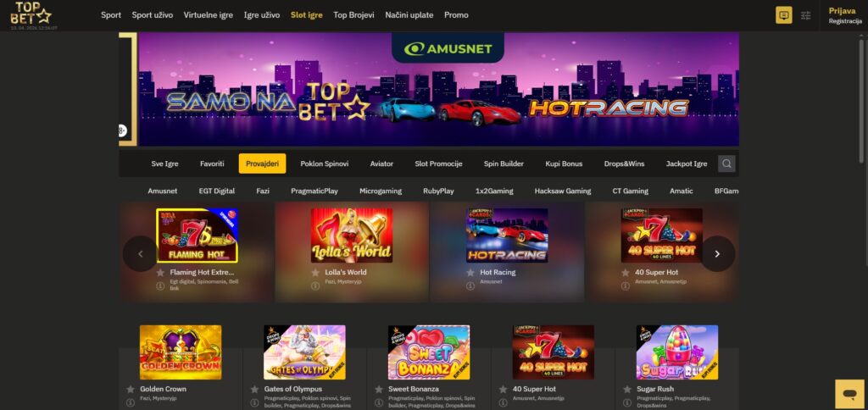The width and height of the screenshot is (868, 410).
Task: Toggle favorite star for Sweet Bonanza
Action: pyautogui.click(x=379, y=390)
